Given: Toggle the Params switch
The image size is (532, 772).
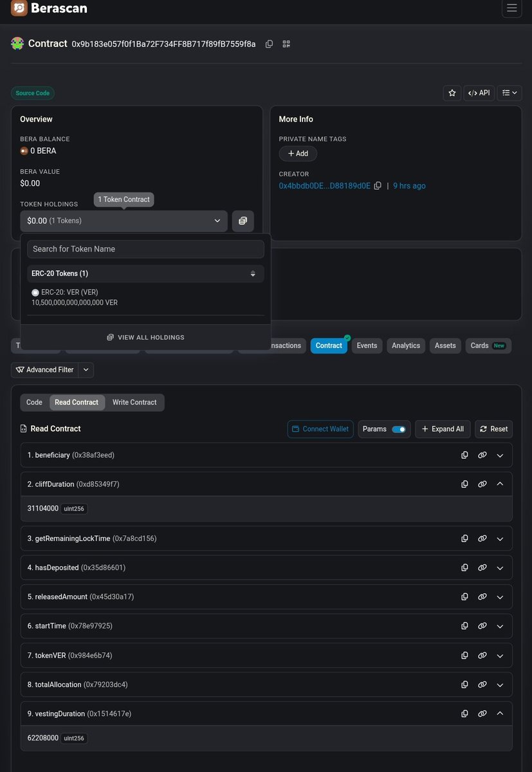Looking at the screenshot, I should click(x=399, y=429).
